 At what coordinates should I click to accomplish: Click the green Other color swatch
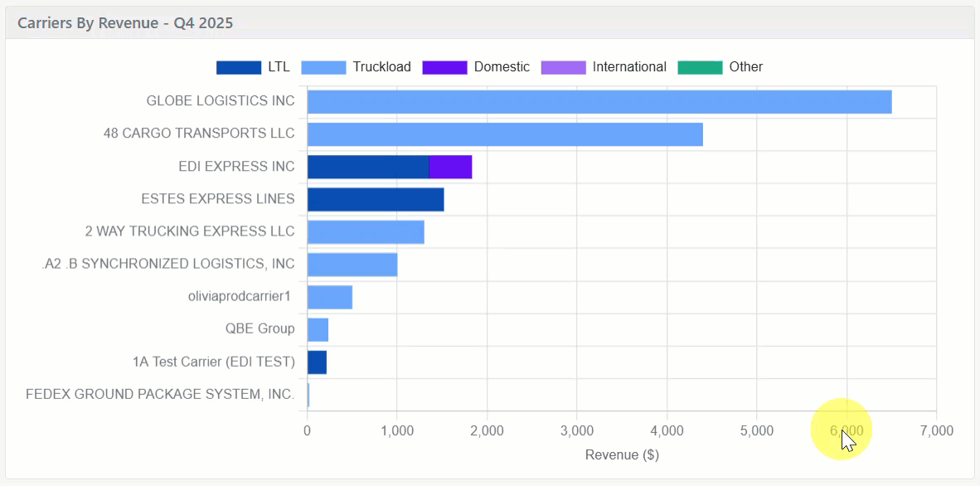[x=700, y=67]
